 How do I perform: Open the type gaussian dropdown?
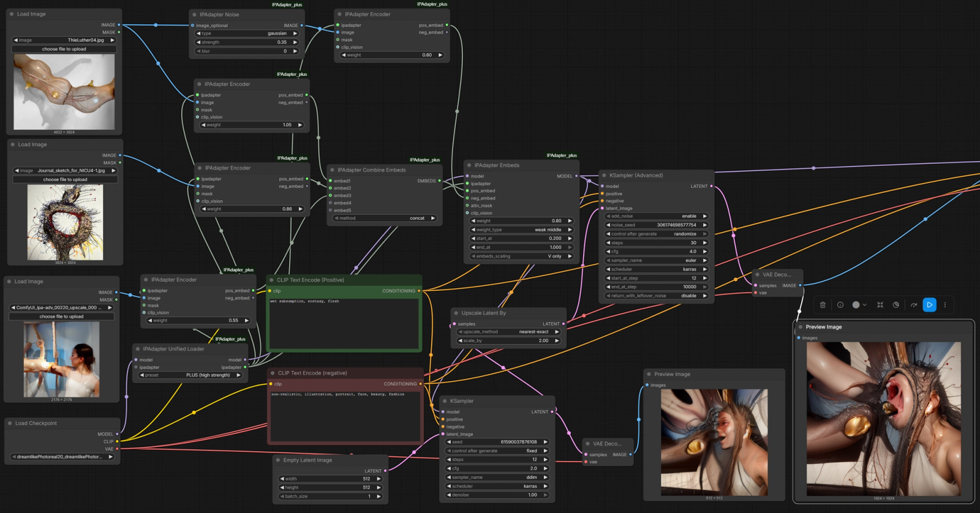(x=247, y=34)
